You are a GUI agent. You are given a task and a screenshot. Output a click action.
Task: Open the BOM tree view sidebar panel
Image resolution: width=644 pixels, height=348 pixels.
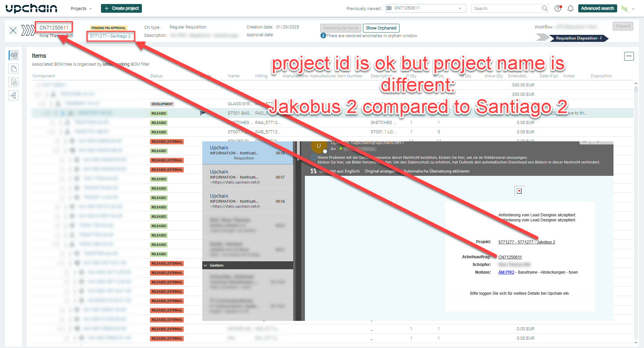click(13, 55)
